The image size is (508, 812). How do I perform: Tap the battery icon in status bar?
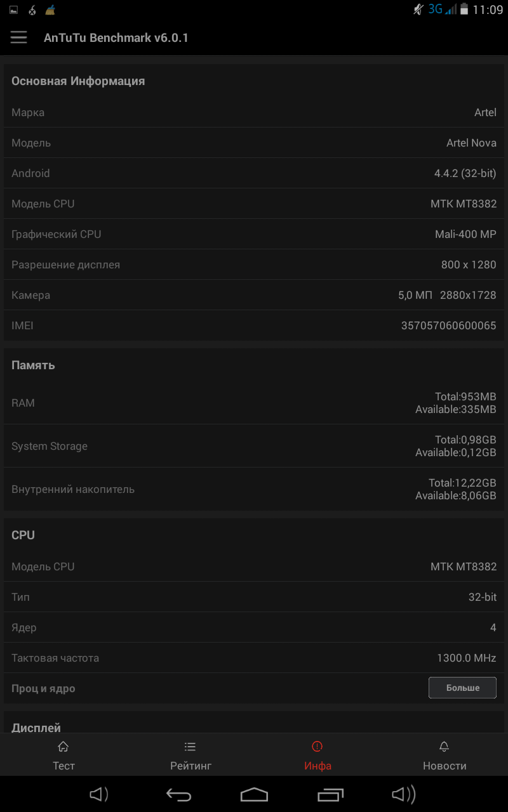[x=464, y=10]
